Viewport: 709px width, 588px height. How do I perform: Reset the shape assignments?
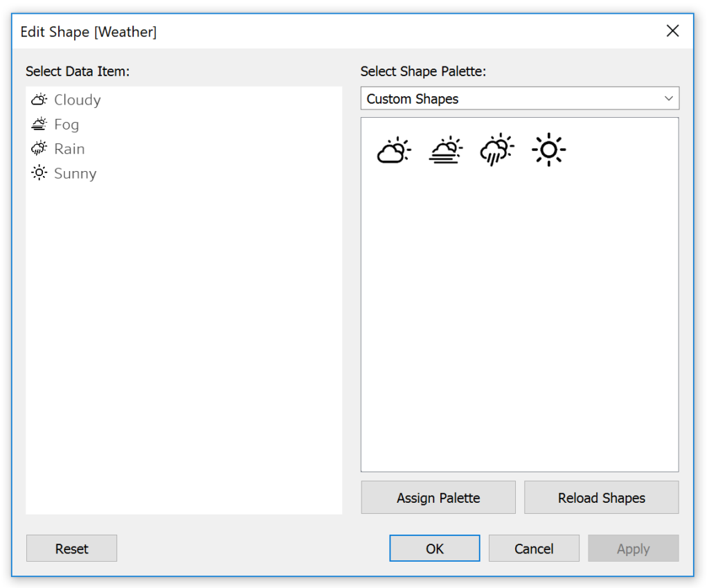(71, 549)
